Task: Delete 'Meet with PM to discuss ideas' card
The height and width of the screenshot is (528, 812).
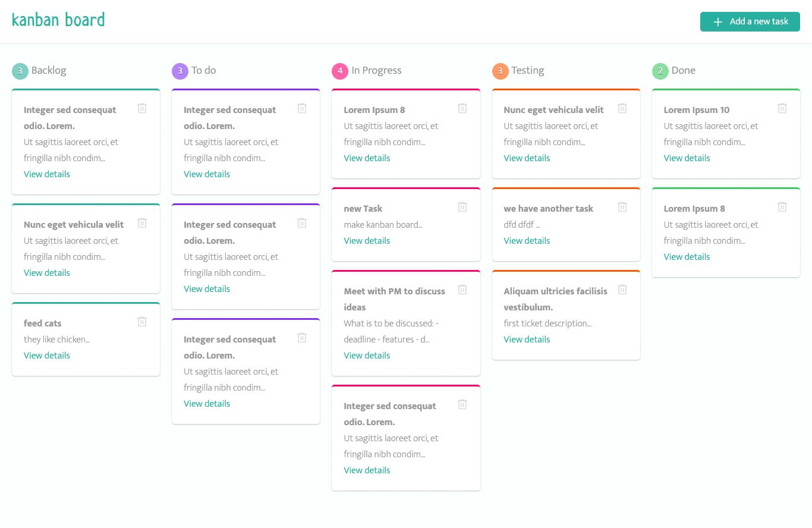Action: (462, 290)
